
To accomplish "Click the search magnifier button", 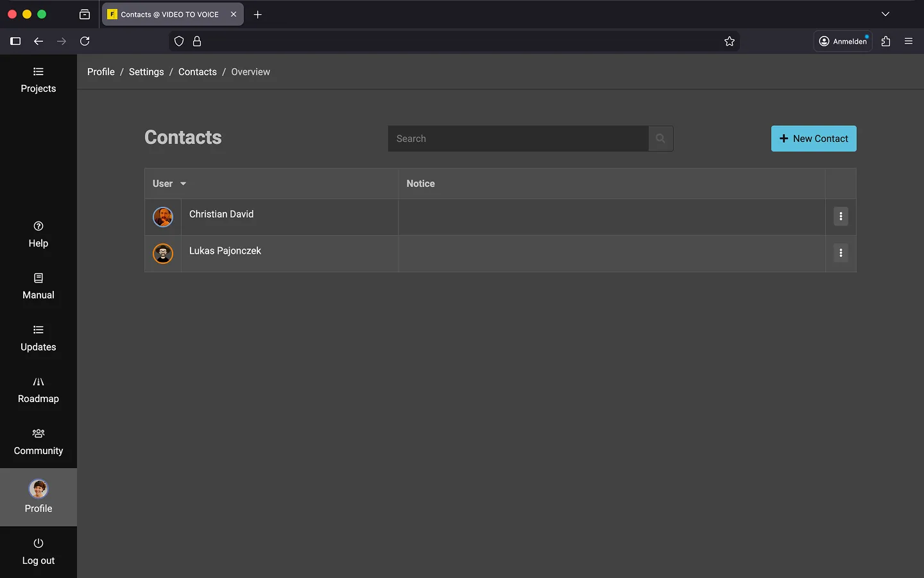I will pyautogui.click(x=660, y=139).
